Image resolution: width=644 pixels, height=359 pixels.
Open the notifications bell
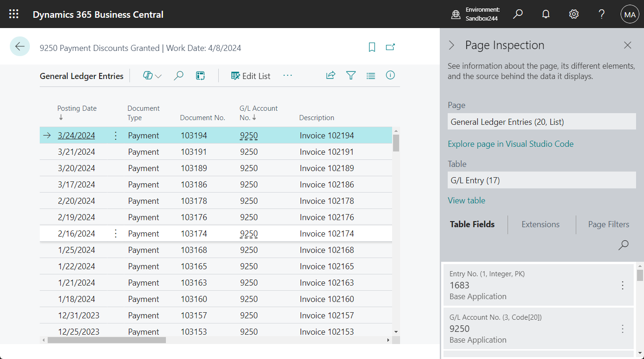point(545,14)
